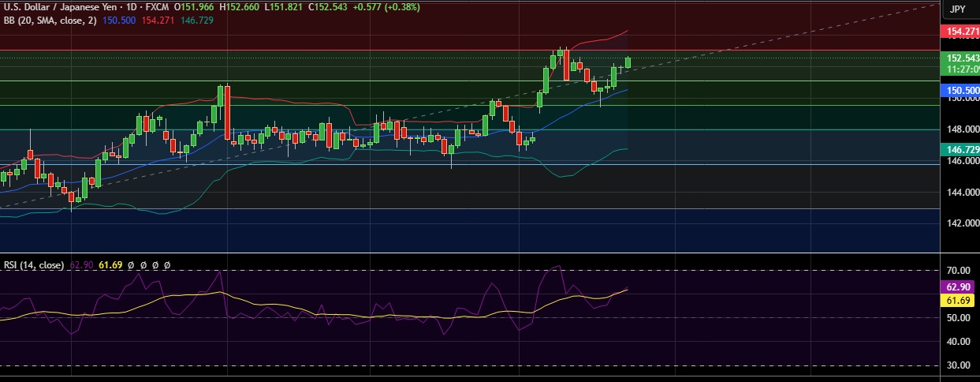Select the BB (20, SMA, close, 2) legend
The image size is (980, 382).
pos(49,20)
